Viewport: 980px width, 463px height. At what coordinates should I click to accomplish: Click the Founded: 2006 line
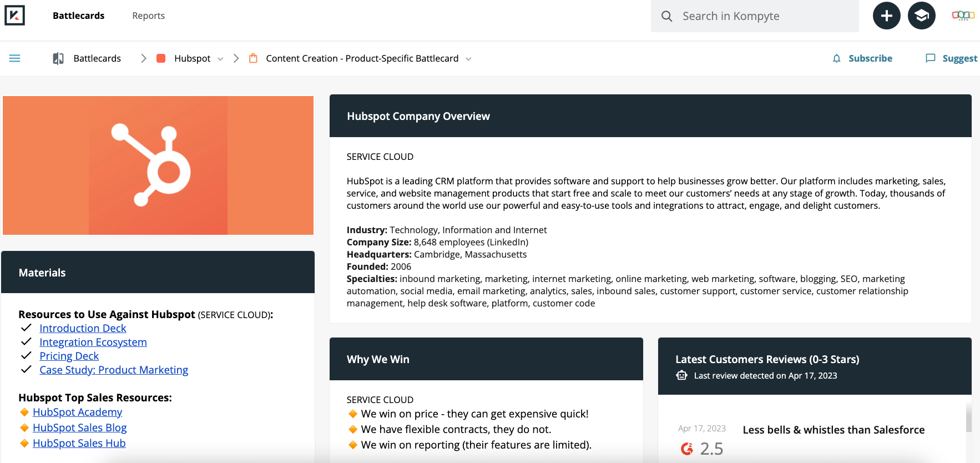click(x=379, y=266)
